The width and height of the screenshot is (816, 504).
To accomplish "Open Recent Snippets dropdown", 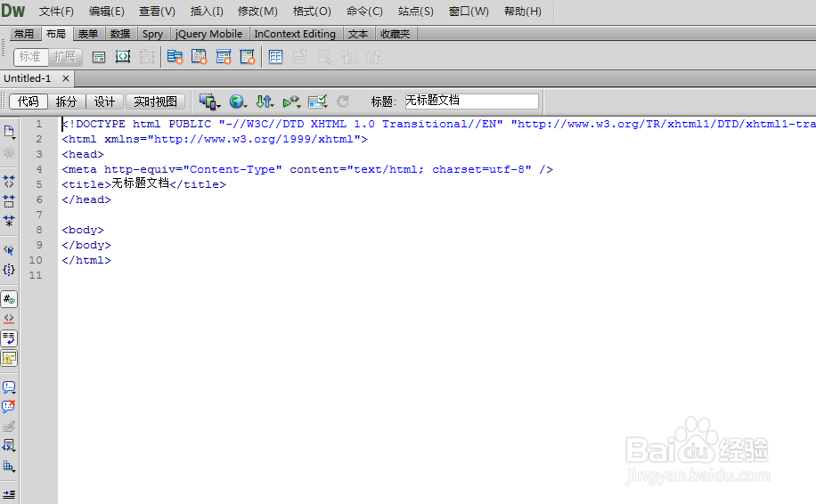I will pos(9,446).
